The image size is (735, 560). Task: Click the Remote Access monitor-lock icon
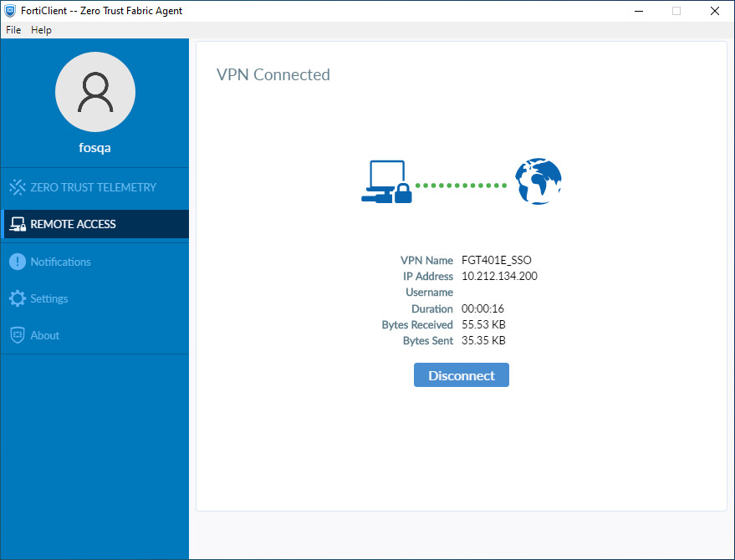[x=17, y=224]
